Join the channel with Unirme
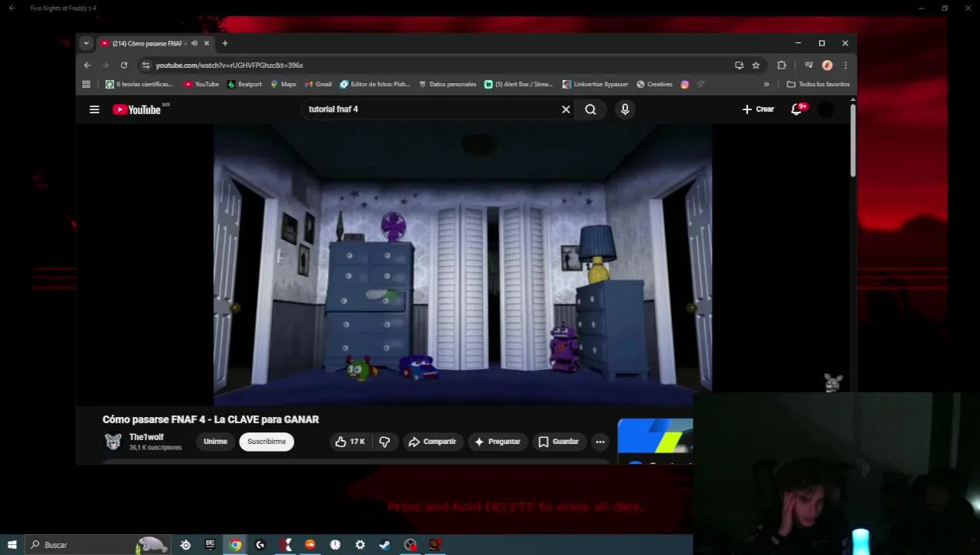980x555 pixels. tap(216, 442)
